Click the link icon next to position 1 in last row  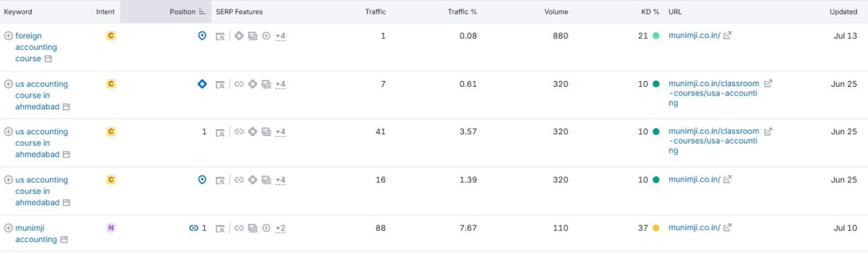(193, 228)
